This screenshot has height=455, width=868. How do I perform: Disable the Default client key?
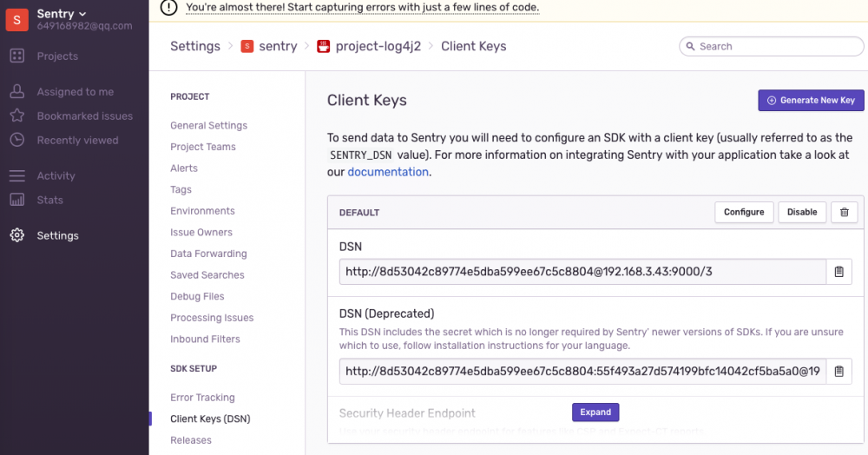(x=802, y=212)
